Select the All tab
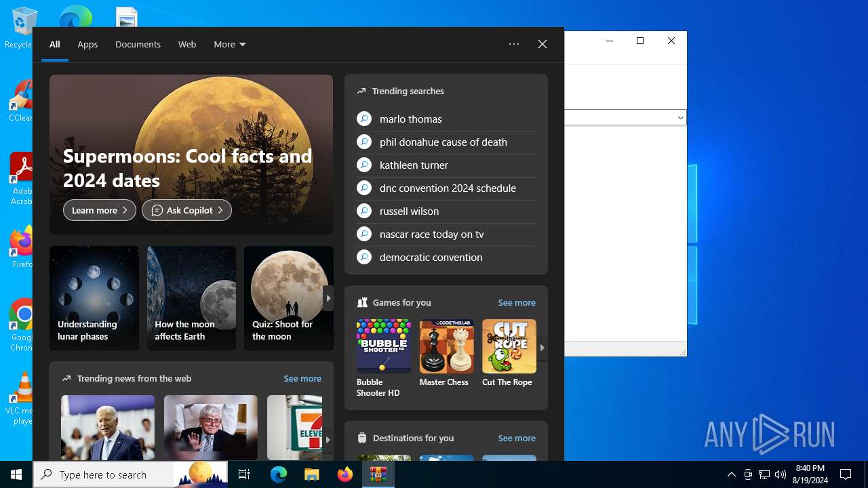This screenshot has height=488, width=868. click(55, 44)
